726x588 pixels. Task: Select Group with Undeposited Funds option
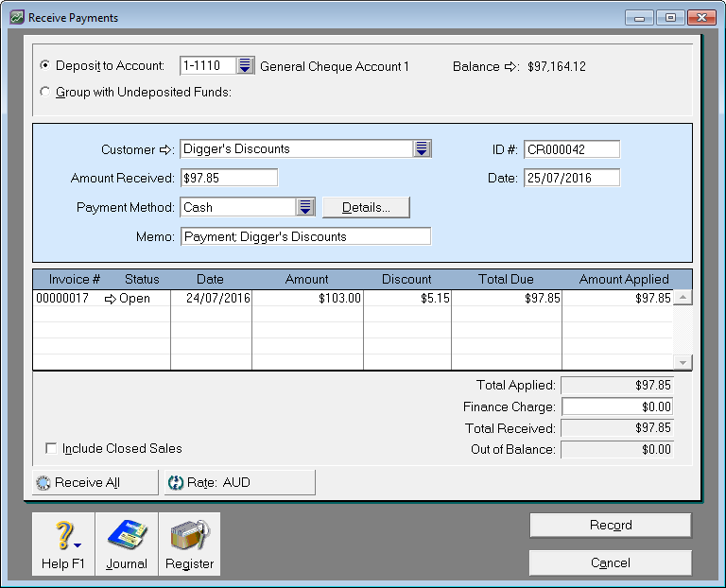coord(45,92)
